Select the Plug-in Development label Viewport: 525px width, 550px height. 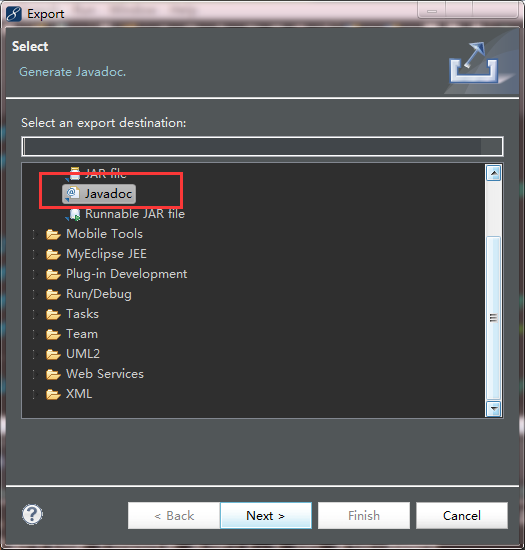[126, 274]
